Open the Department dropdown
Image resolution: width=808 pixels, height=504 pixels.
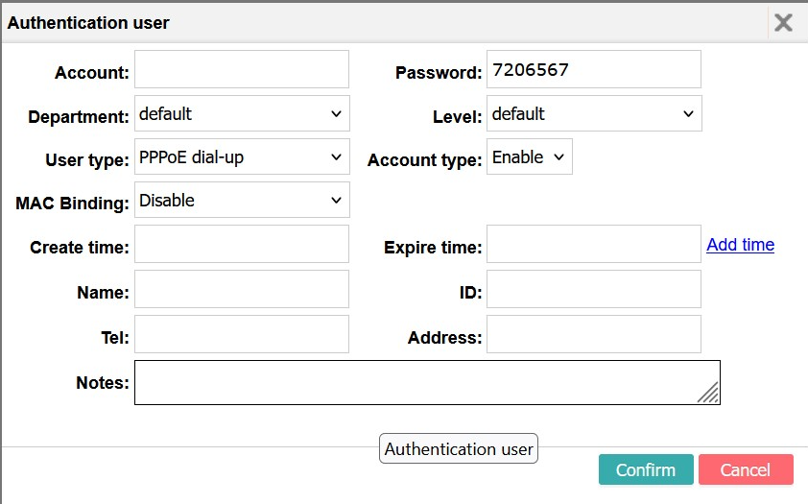pyautogui.click(x=242, y=113)
